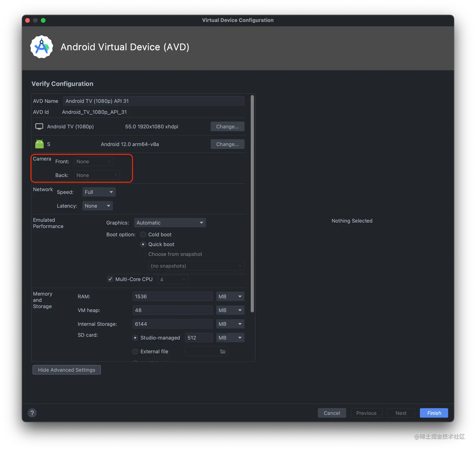Browse for an external SD card file via folder icon
476x451 pixels.
223,351
